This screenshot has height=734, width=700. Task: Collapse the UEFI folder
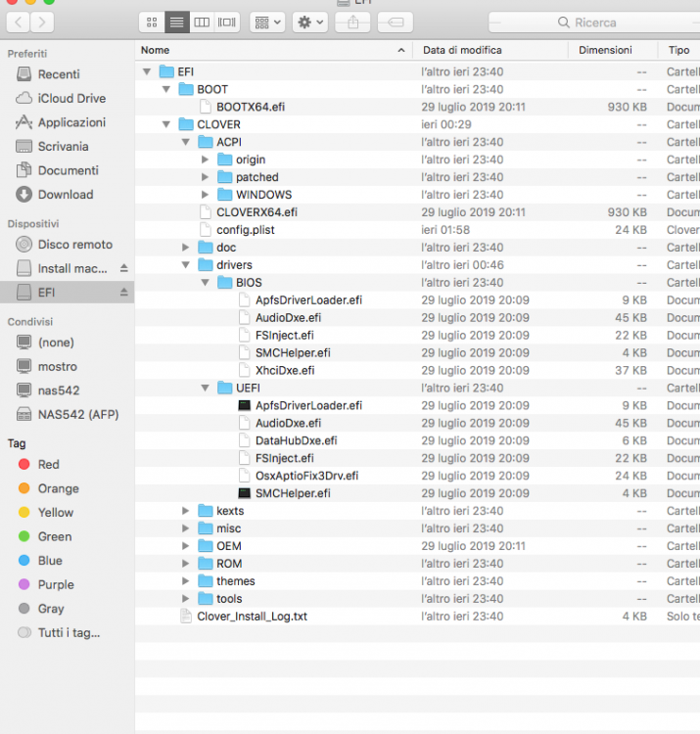(x=205, y=388)
